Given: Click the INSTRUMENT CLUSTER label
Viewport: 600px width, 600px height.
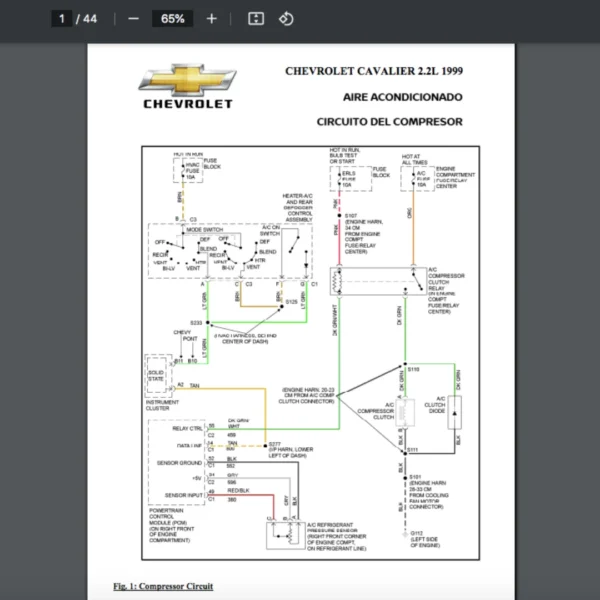Looking at the screenshot, I should coord(162,405).
